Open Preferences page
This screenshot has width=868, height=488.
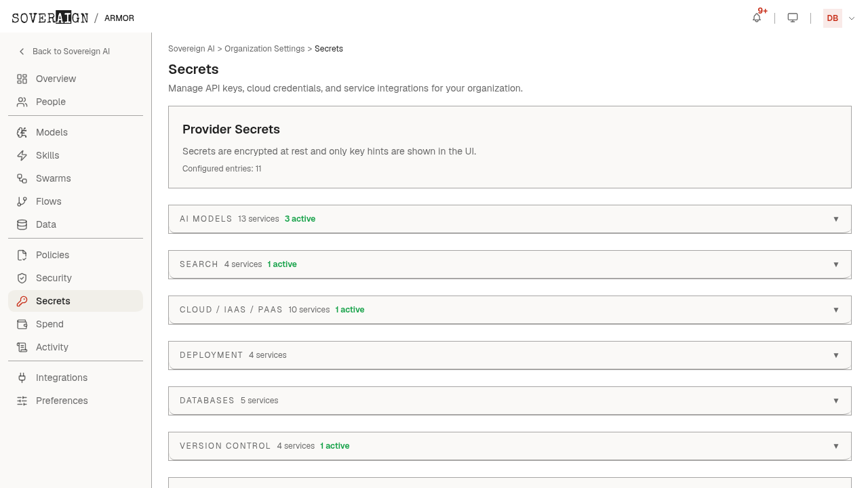[x=75, y=401]
